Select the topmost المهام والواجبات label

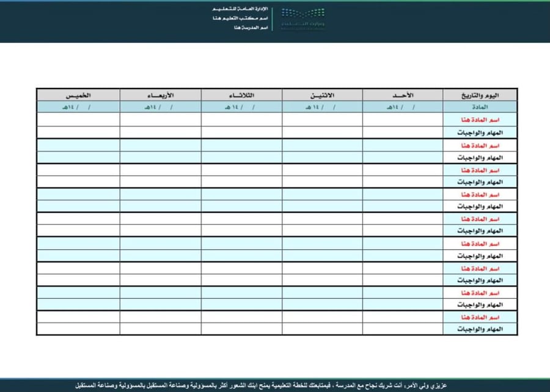coord(480,132)
